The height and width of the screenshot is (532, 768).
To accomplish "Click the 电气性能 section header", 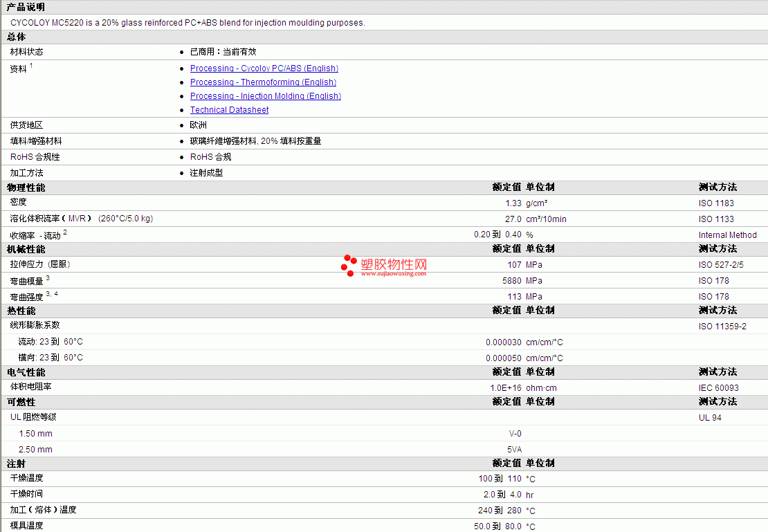I will pos(26,372).
